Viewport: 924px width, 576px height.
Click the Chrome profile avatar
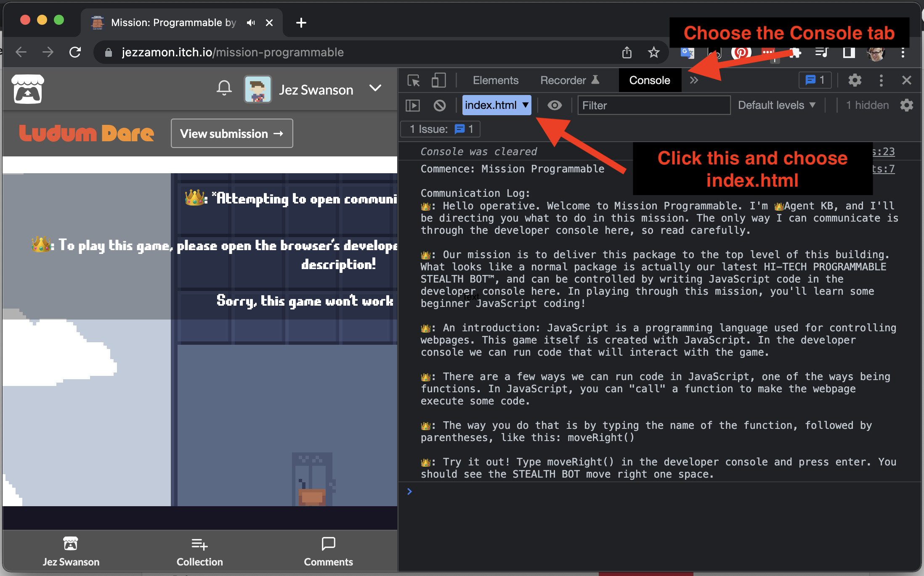[876, 53]
